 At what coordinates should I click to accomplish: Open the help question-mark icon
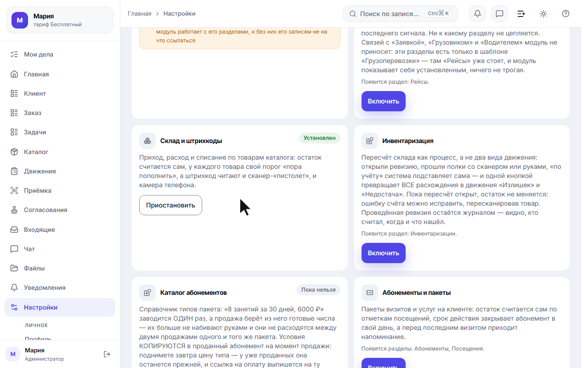pyautogui.click(x=565, y=14)
